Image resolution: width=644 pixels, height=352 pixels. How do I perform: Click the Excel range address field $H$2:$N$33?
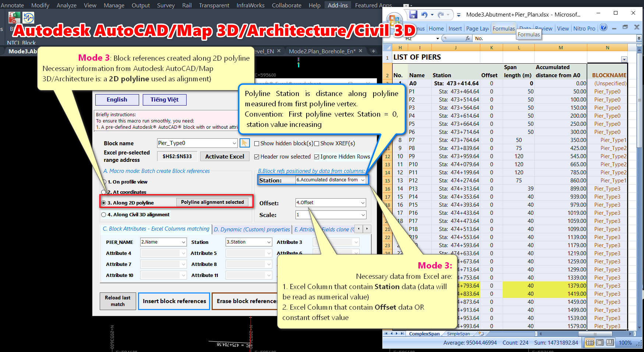[177, 156]
